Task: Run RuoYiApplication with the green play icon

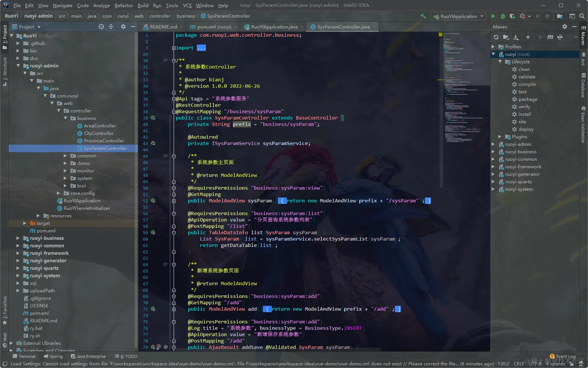Action: [493, 16]
